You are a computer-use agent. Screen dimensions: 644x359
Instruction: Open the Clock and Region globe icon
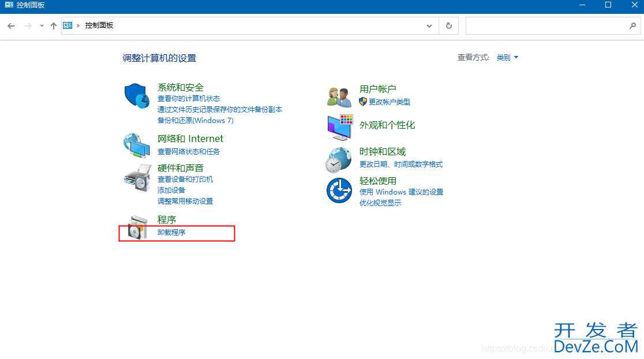pos(339,160)
